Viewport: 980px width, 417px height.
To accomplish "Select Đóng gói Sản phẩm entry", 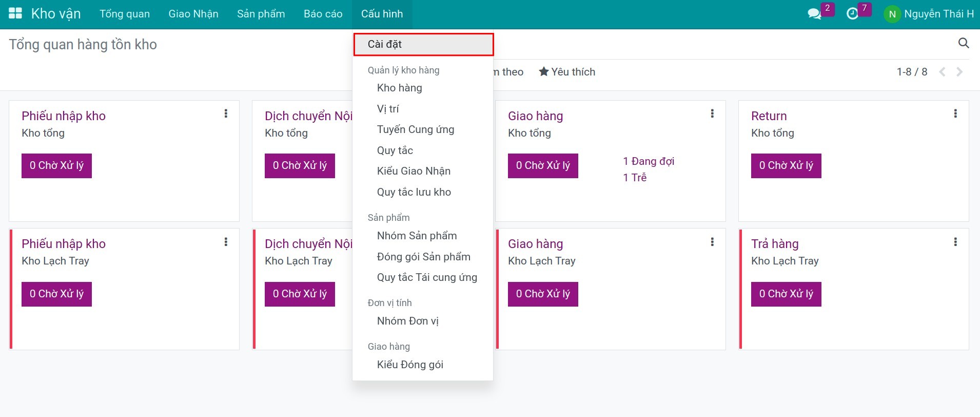I will pyautogui.click(x=423, y=257).
